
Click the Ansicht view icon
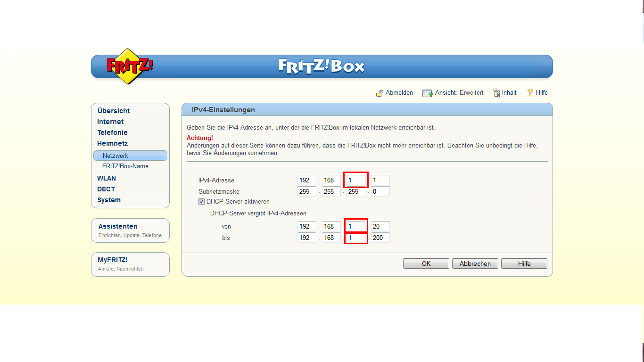pyautogui.click(x=428, y=93)
